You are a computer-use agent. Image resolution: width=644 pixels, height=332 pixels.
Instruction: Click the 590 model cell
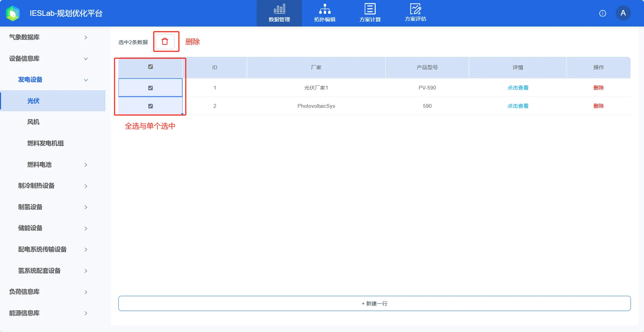click(427, 106)
